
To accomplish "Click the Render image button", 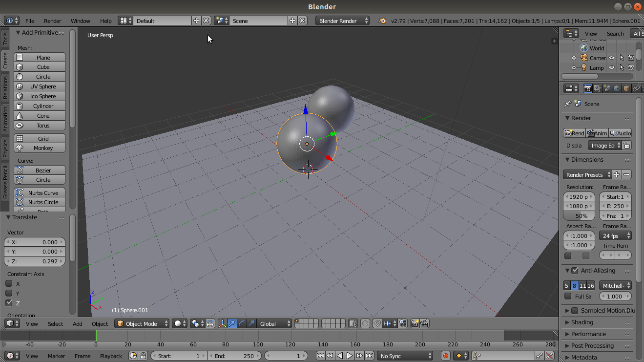I will (574, 133).
